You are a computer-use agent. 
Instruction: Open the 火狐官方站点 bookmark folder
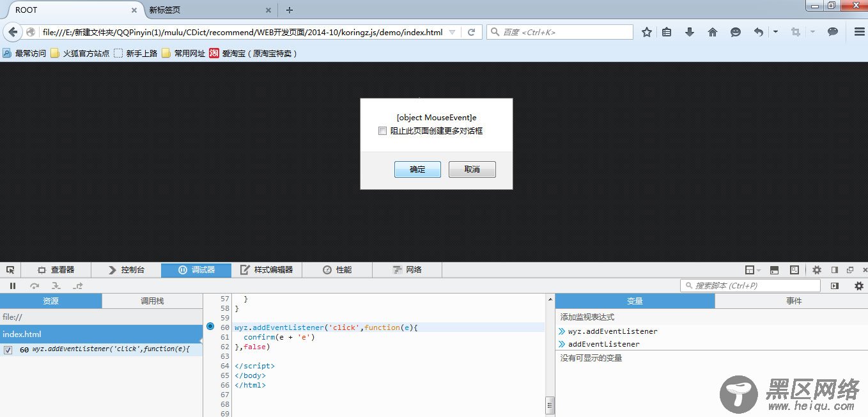tap(80, 54)
